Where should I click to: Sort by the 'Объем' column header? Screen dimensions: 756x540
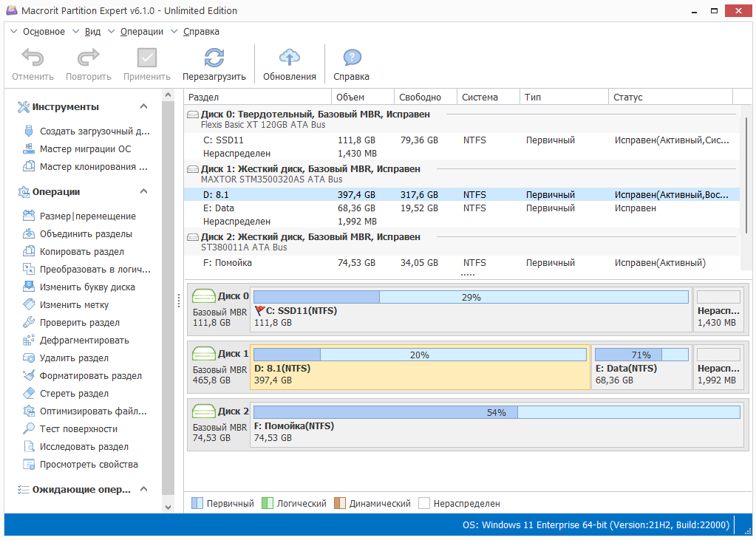tap(363, 97)
